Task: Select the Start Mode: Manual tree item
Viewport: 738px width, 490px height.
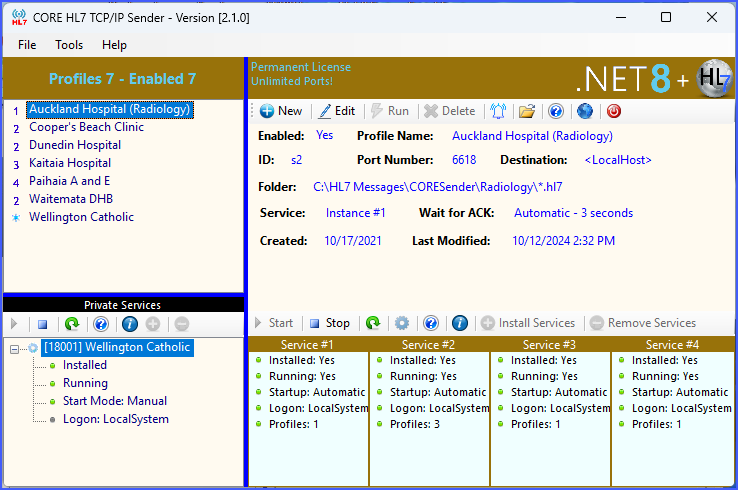Action: (x=114, y=401)
